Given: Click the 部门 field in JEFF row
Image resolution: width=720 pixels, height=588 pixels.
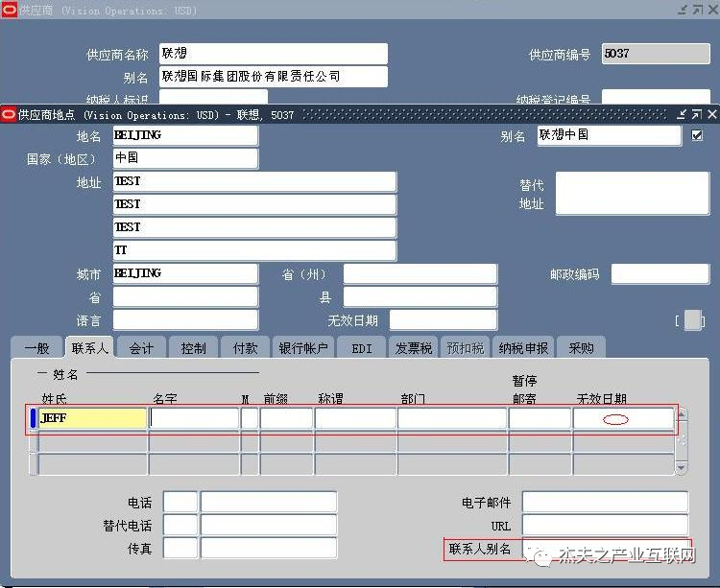Looking at the screenshot, I should 452,418.
